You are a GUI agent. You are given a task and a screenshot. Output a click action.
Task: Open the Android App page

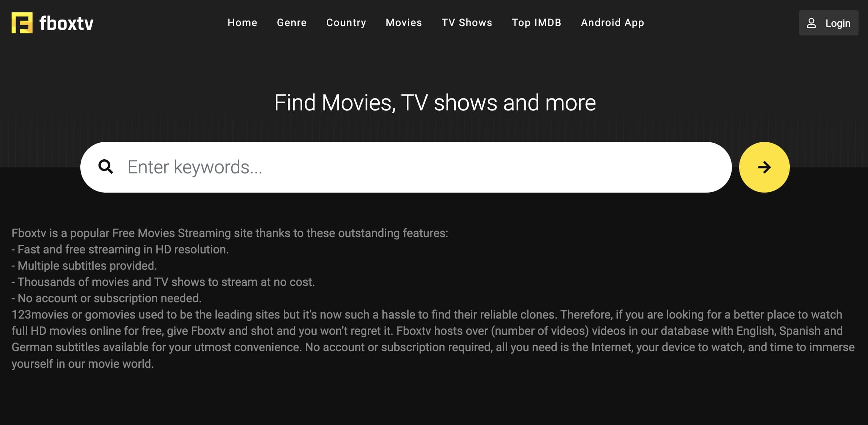click(x=612, y=22)
